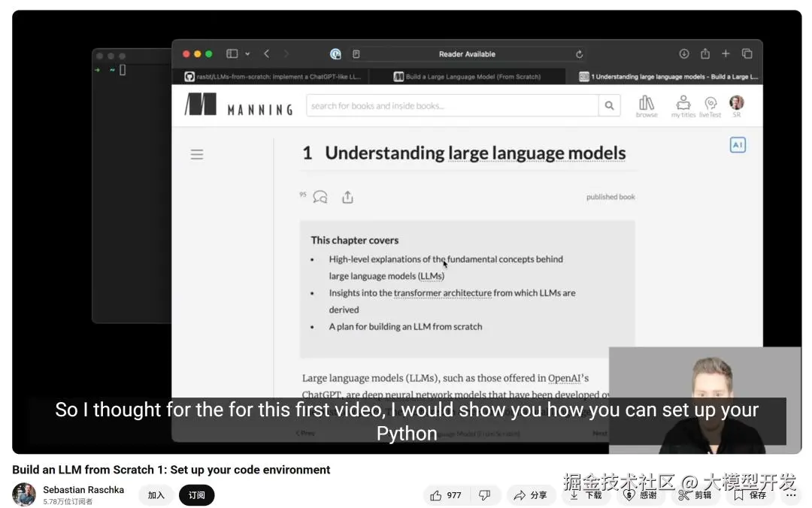812x508 pixels.
Task: Open the privacy report shield icon
Action: click(335, 54)
